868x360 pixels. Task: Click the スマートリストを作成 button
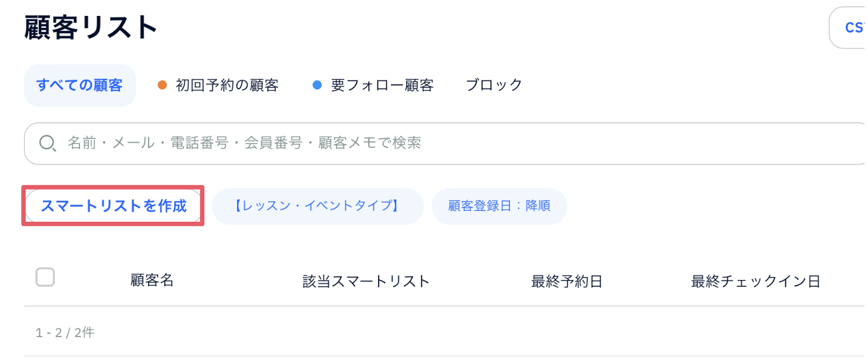[x=113, y=206]
